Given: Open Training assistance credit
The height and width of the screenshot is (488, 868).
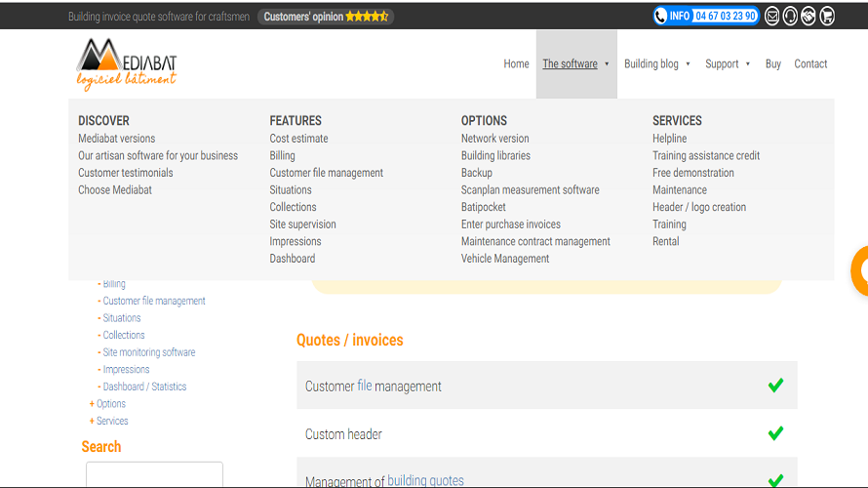Looking at the screenshot, I should (706, 155).
